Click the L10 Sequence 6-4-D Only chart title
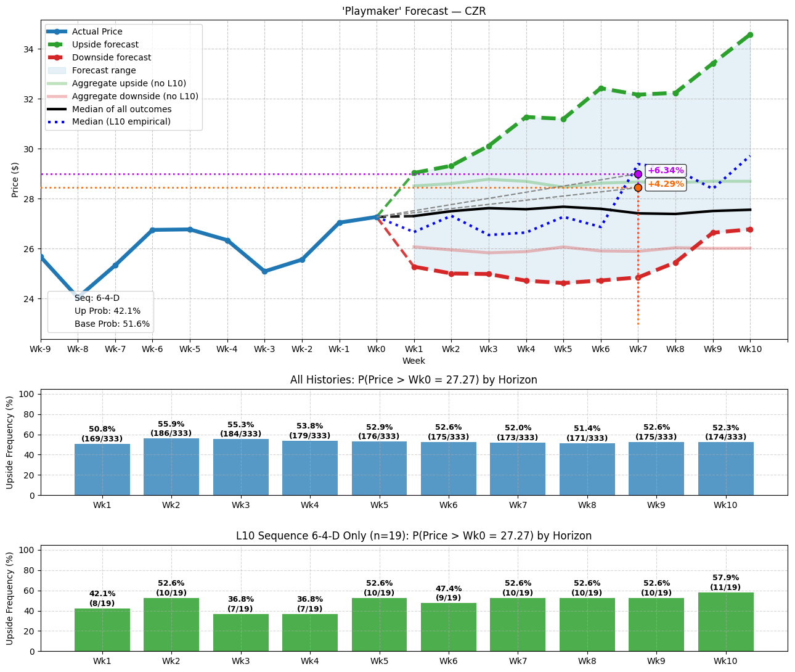 [x=414, y=536]
